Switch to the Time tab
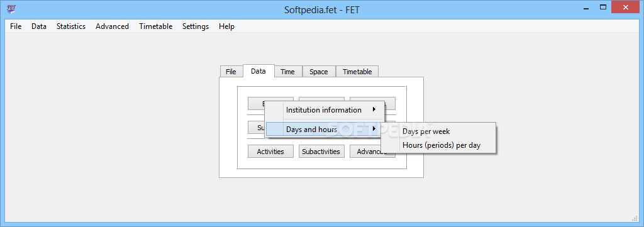The height and width of the screenshot is (227, 644). (287, 72)
